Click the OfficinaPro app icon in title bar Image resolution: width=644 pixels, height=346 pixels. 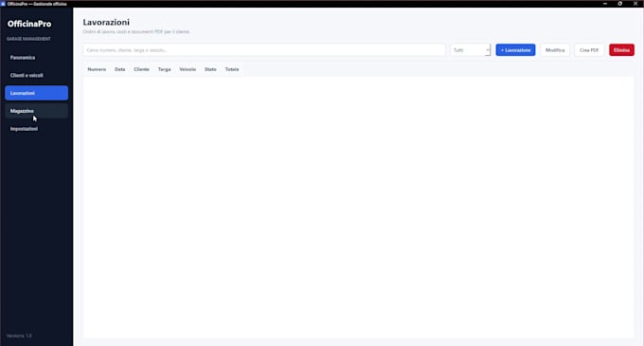coord(3,4)
